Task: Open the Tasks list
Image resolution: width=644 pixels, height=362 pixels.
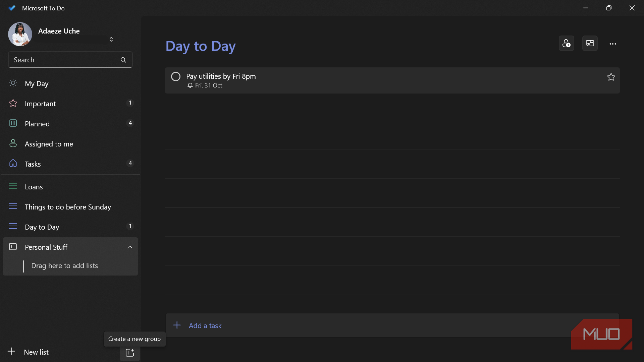Action: (70, 164)
